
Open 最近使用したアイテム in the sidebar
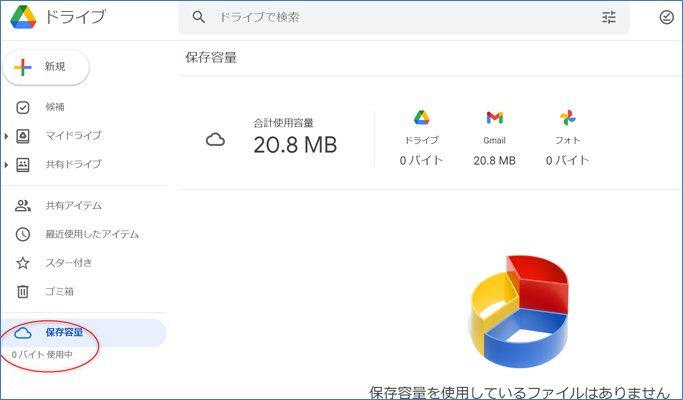pyautogui.click(x=92, y=234)
